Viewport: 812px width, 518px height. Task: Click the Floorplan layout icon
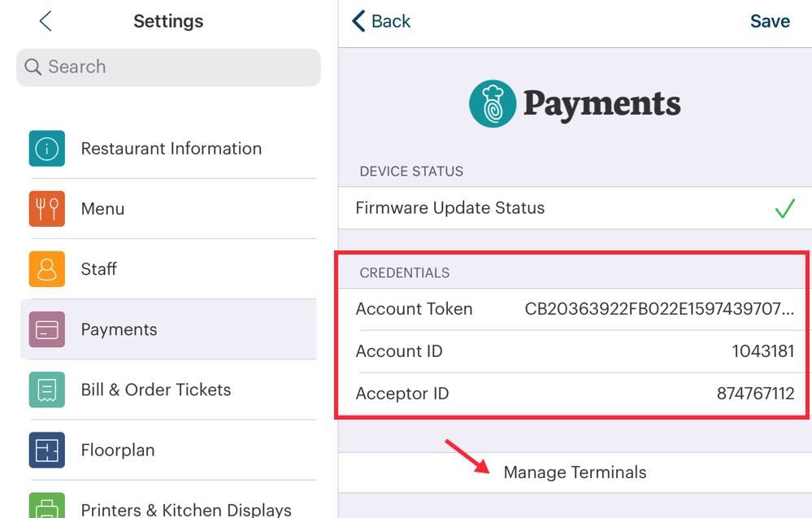click(x=47, y=450)
